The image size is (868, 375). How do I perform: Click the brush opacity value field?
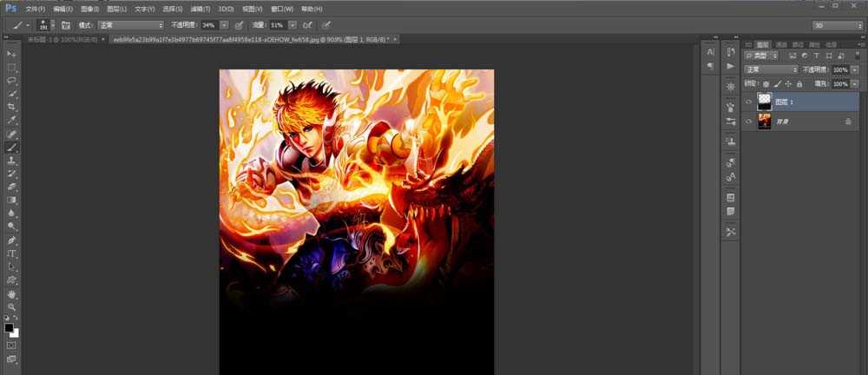(x=207, y=25)
